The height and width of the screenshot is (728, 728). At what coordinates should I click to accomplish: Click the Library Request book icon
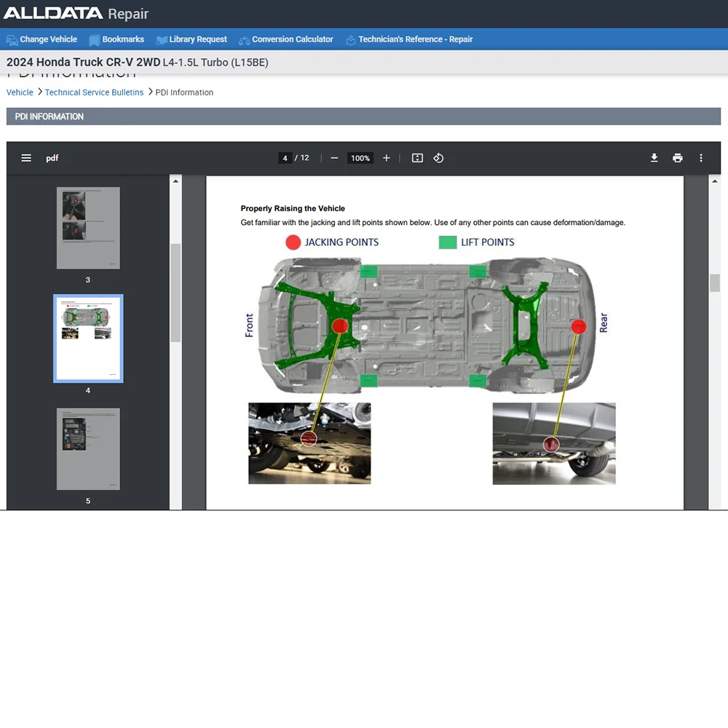(x=161, y=41)
